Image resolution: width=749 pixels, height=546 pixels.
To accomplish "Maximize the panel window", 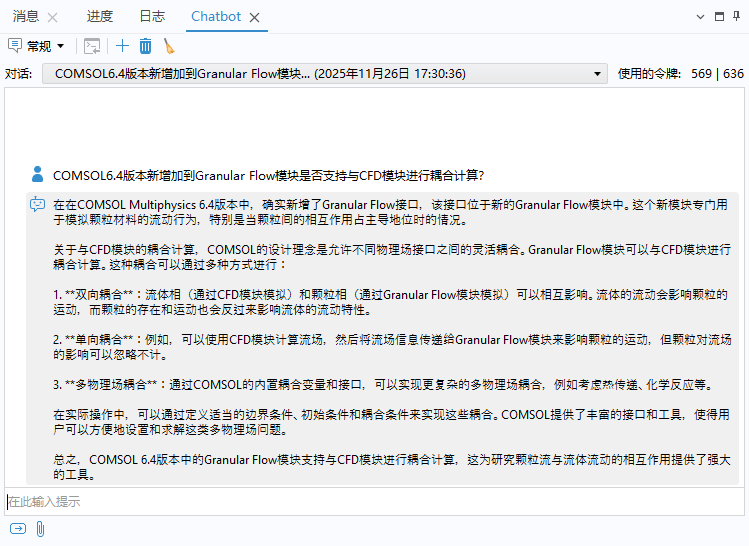I will click(x=719, y=16).
